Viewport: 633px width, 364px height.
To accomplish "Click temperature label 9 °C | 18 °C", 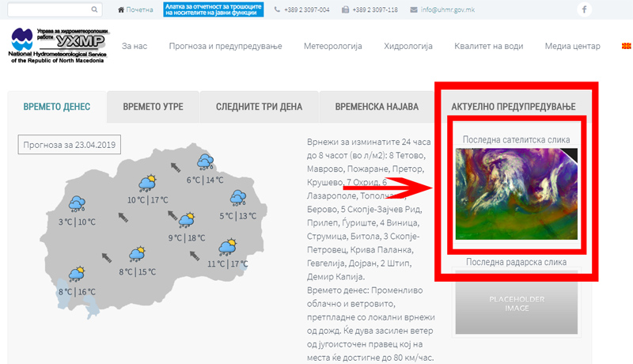I will pyautogui.click(x=187, y=238).
